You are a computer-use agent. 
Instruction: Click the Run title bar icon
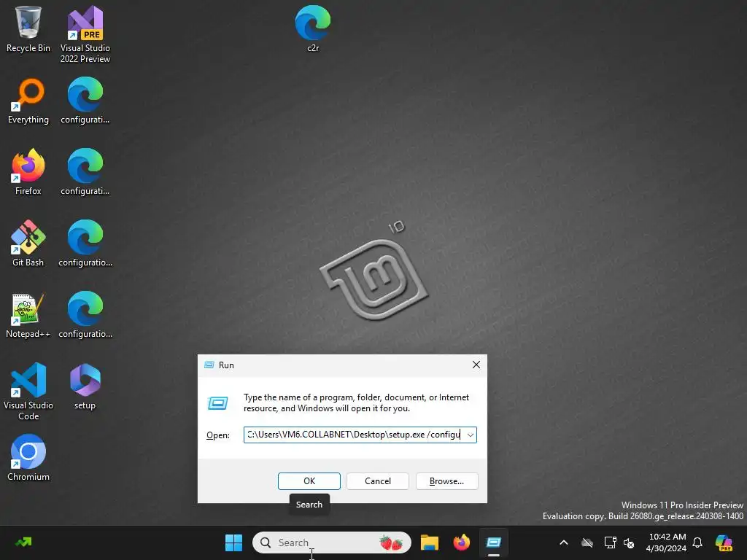coord(209,365)
